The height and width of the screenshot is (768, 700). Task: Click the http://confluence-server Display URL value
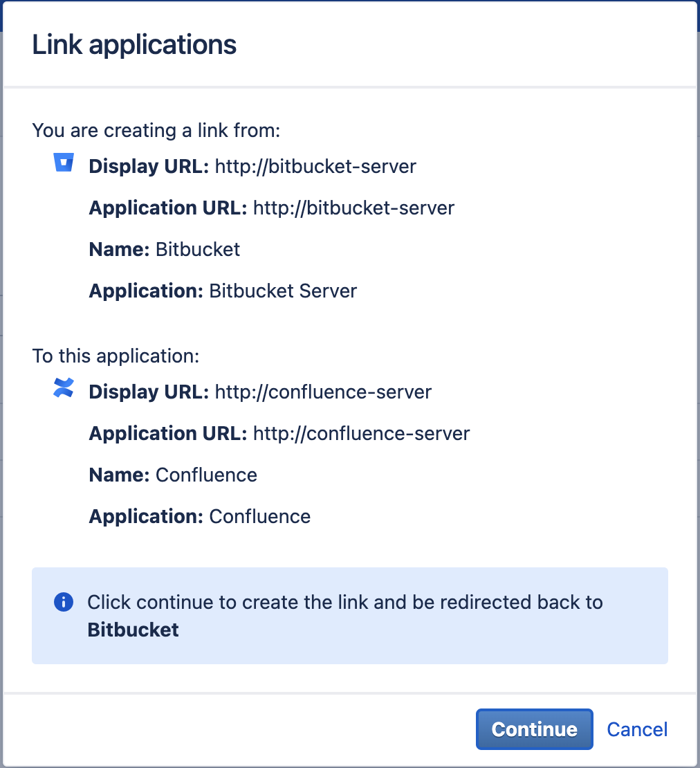323,392
